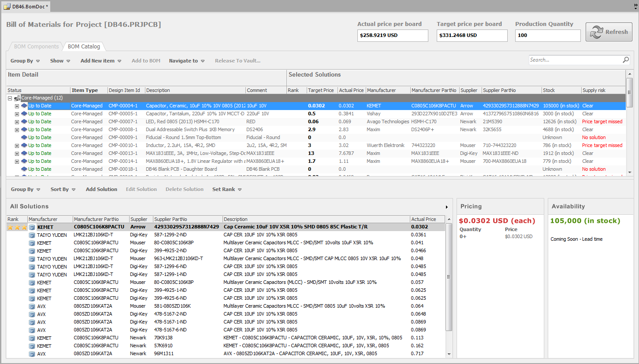Viewport: 639px width, 364px height.
Task: Click the Target Price column header
Action: point(322,90)
